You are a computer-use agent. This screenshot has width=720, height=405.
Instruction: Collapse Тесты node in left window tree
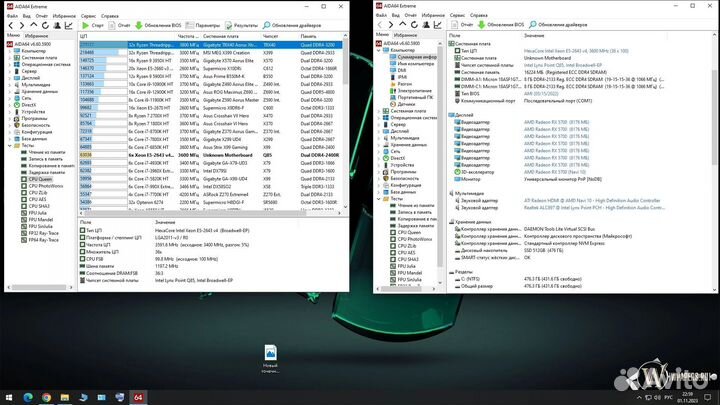click(10, 145)
